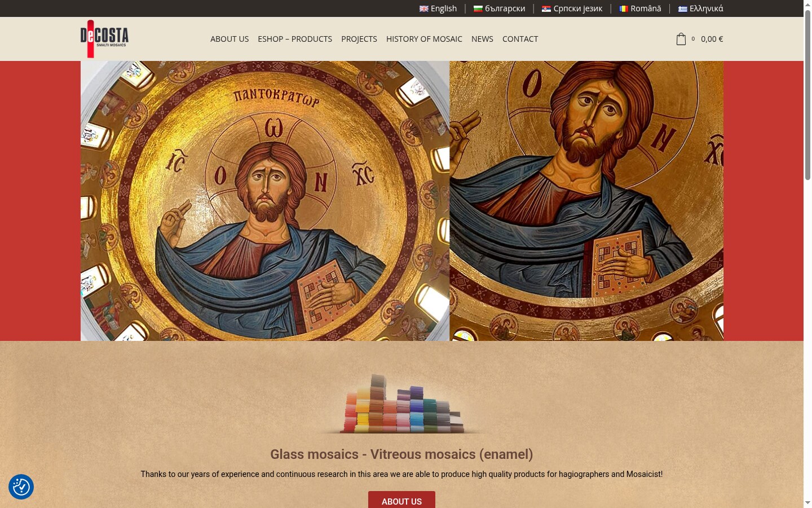
Task: Open the shopping cart bag icon
Action: click(x=681, y=39)
